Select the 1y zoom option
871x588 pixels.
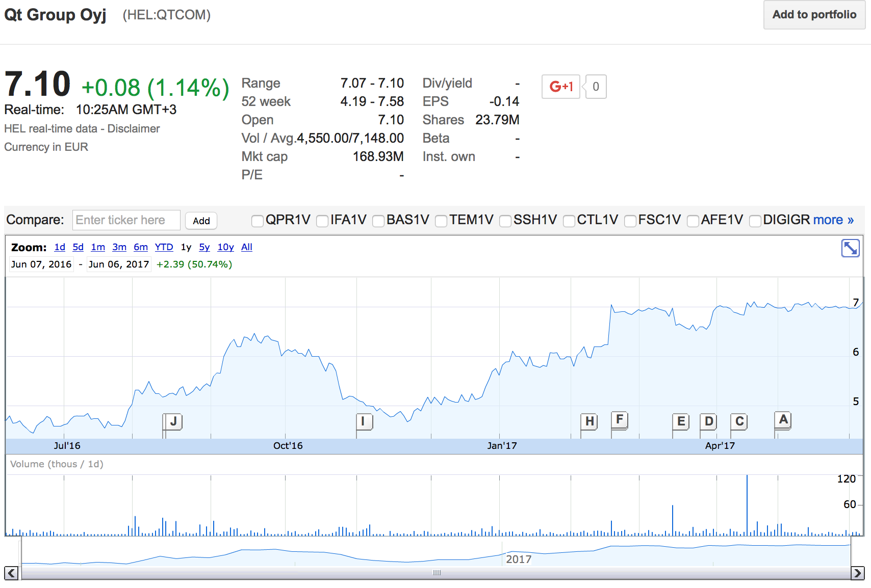click(x=186, y=247)
